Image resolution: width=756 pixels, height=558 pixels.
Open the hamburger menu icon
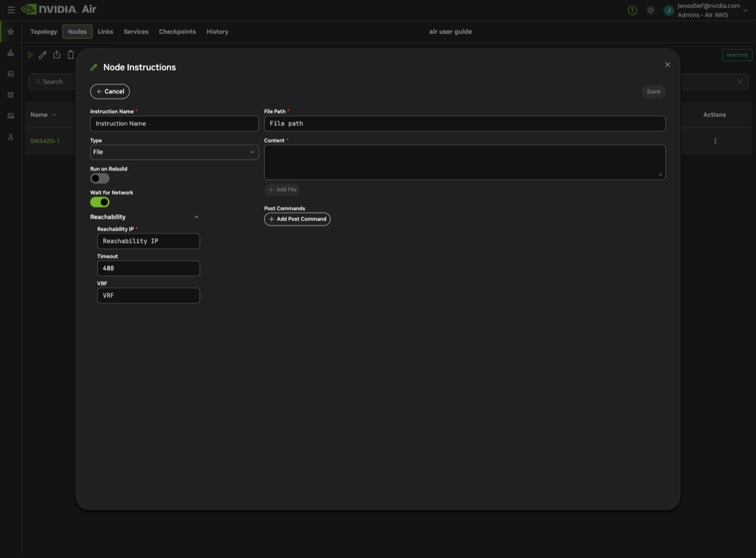pos(11,10)
